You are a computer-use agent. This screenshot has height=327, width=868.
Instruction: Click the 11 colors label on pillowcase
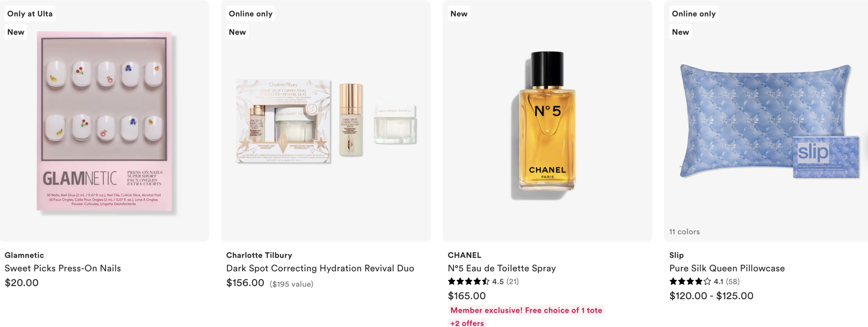(685, 232)
